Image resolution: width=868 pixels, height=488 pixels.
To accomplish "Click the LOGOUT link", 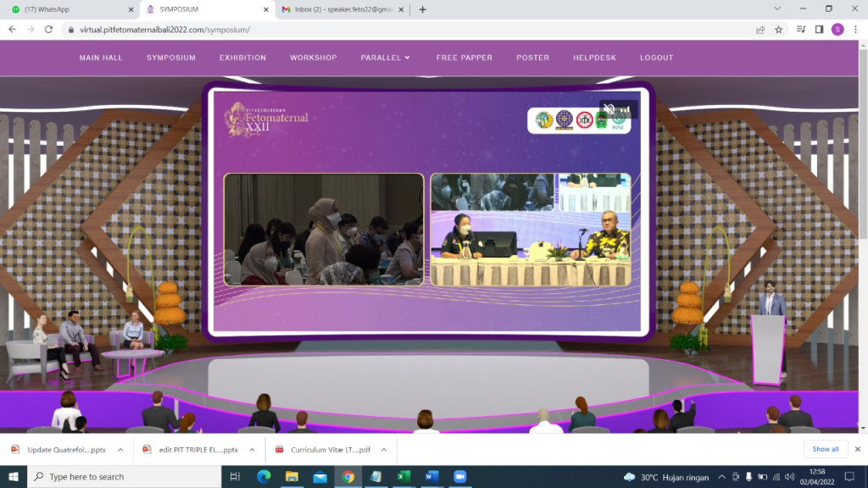I will tap(656, 58).
